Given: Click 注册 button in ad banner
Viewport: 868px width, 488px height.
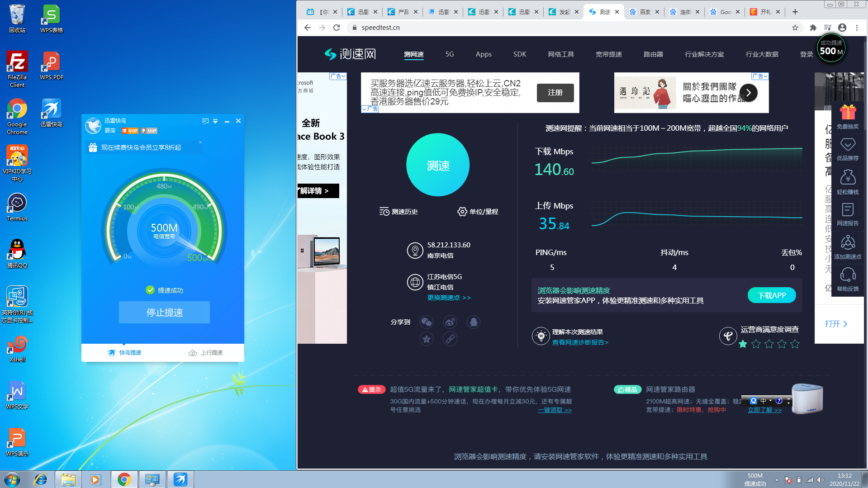Looking at the screenshot, I should tap(555, 93).
